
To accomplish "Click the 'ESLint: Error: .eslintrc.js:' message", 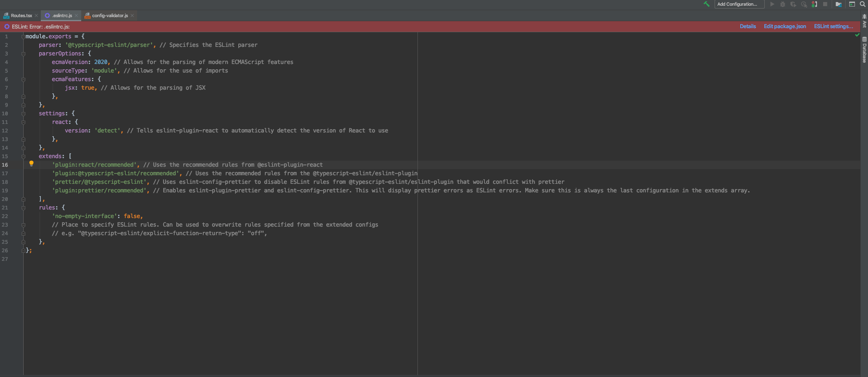I will pyautogui.click(x=41, y=27).
